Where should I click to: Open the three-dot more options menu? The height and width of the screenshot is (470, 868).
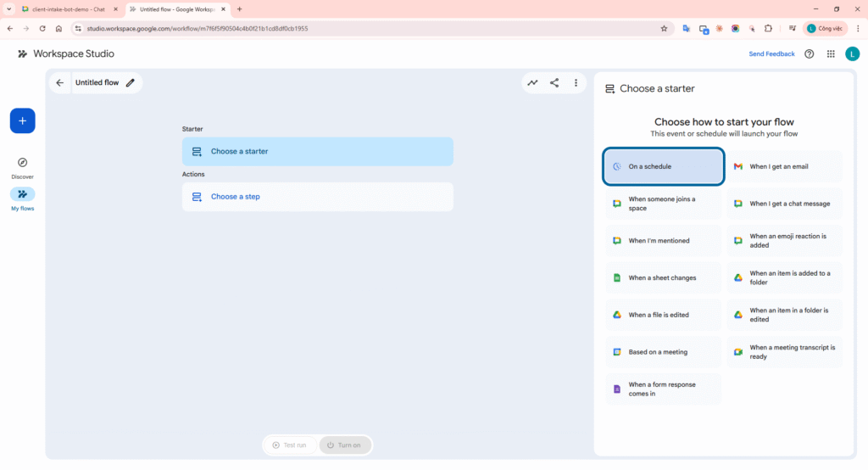pyautogui.click(x=576, y=83)
